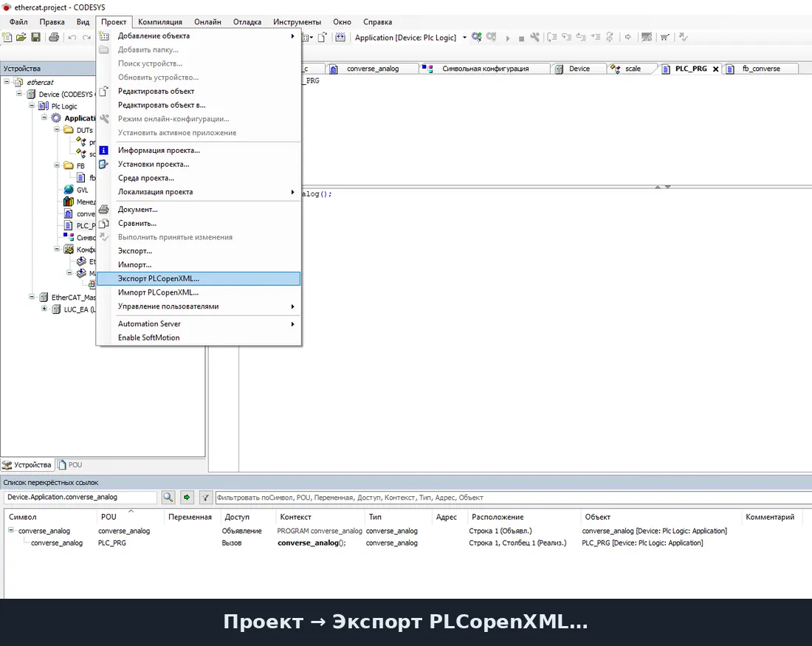The height and width of the screenshot is (646, 812).
Task: Open the Application [Device: Plc Logic] dropdown
Action: 464,38
